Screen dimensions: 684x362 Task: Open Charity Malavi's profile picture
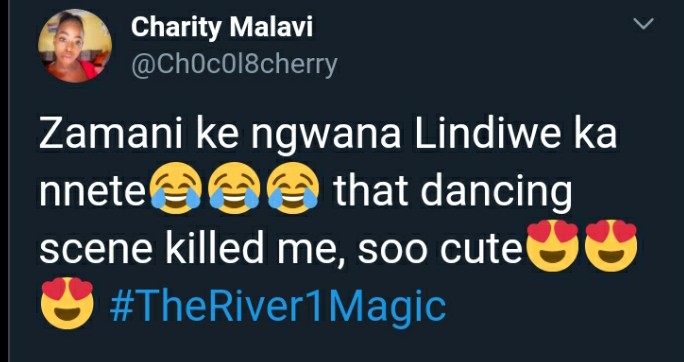[x=75, y=46]
